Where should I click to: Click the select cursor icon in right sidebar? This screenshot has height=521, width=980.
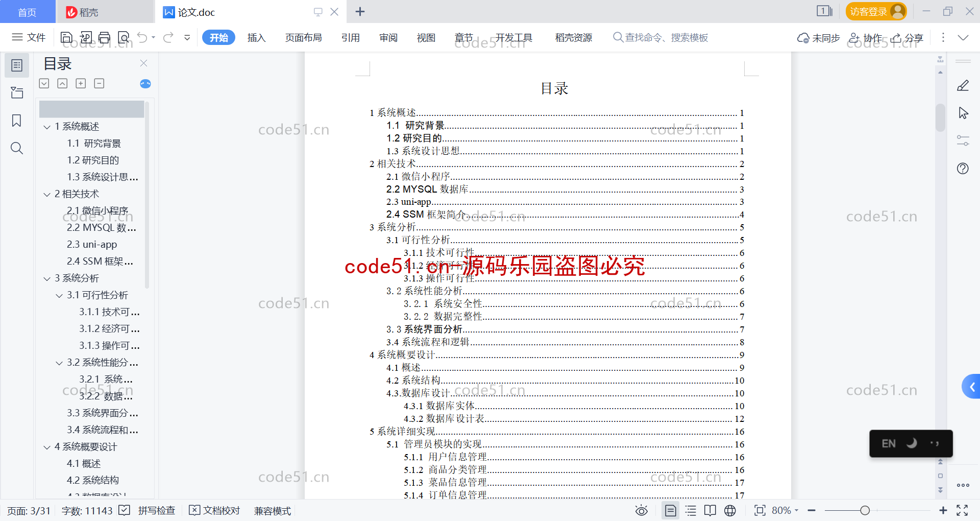tap(963, 113)
